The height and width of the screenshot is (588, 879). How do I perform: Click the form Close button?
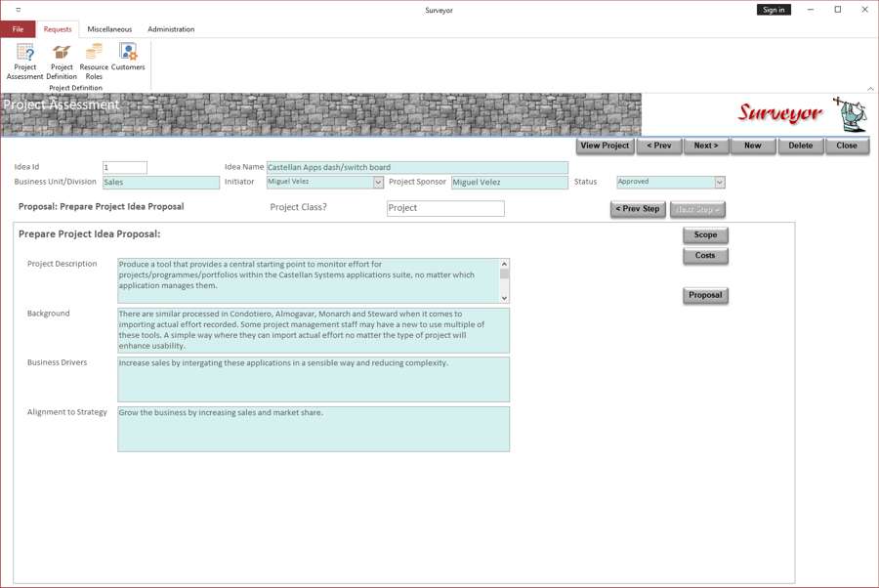click(x=847, y=146)
